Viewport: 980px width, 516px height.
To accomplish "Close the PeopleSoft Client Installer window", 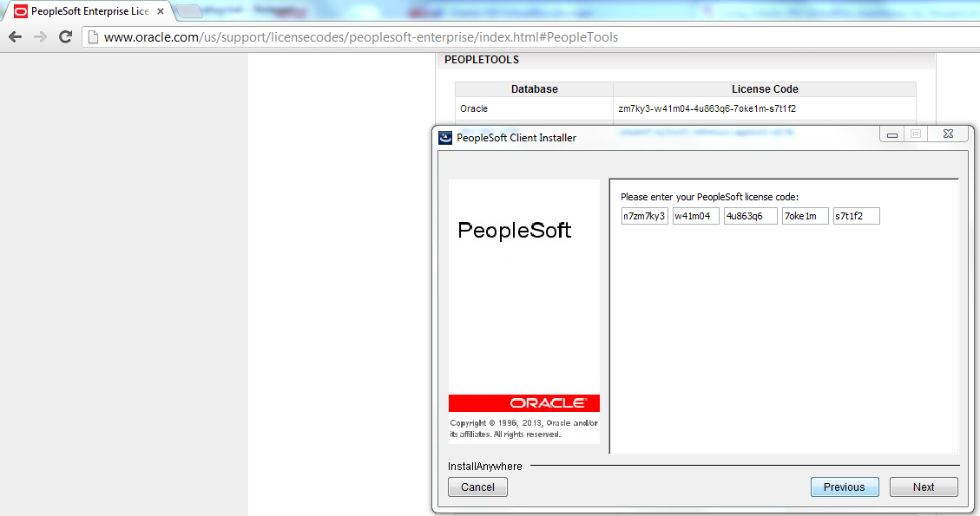I will tap(948, 134).
